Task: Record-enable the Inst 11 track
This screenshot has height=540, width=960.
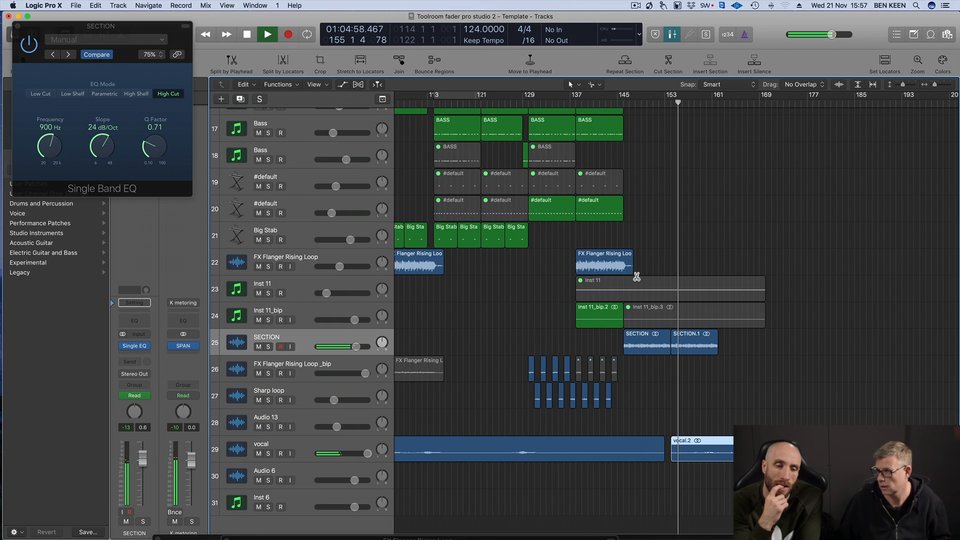Action: (280, 293)
